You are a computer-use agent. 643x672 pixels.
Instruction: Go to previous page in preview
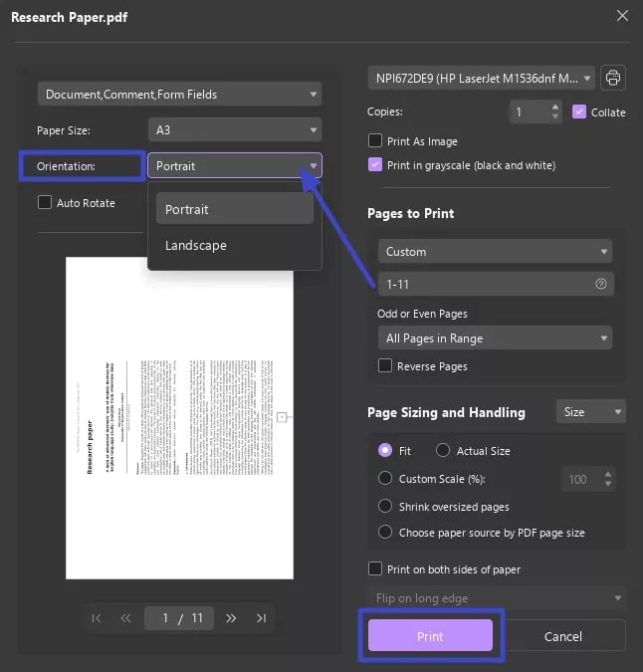(125, 618)
